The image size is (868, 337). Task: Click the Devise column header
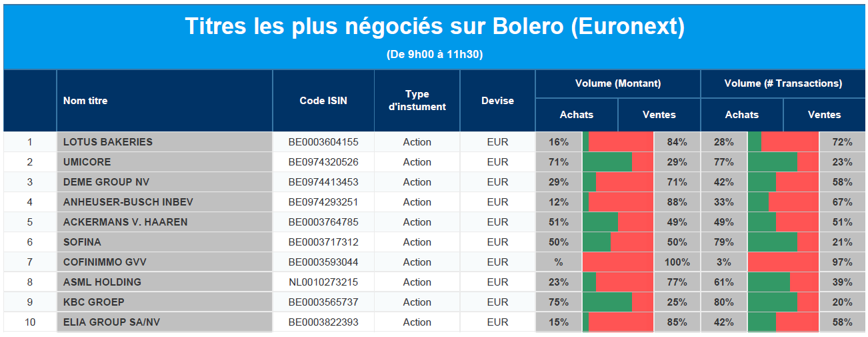[497, 101]
